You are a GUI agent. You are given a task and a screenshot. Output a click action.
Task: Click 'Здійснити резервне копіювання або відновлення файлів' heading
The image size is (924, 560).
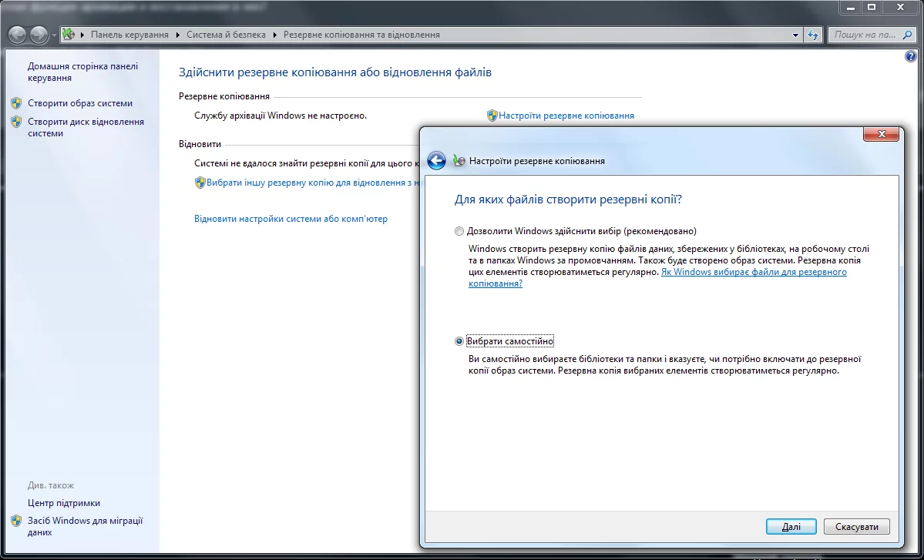(334, 72)
